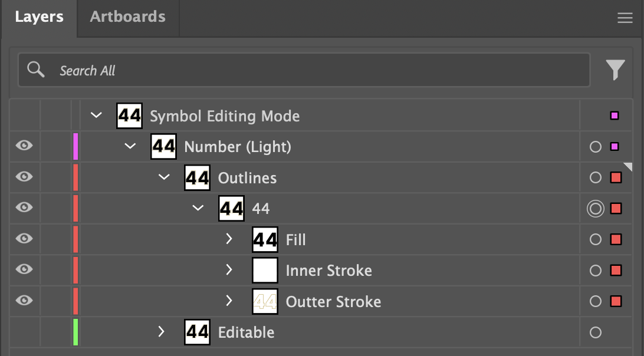The image size is (644, 356).
Task: Click the search magnifier icon
Action: [36, 70]
